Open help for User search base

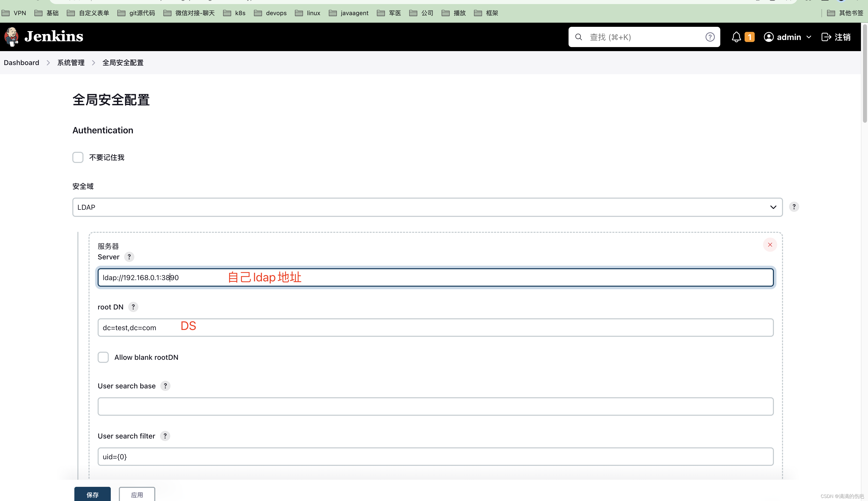point(165,386)
